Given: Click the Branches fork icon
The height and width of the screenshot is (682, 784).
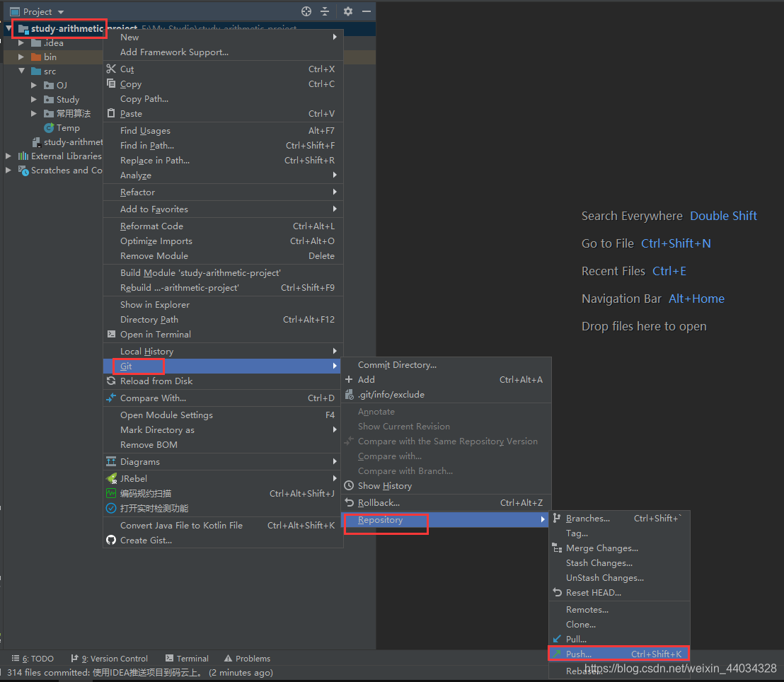Looking at the screenshot, I should 557,519.
